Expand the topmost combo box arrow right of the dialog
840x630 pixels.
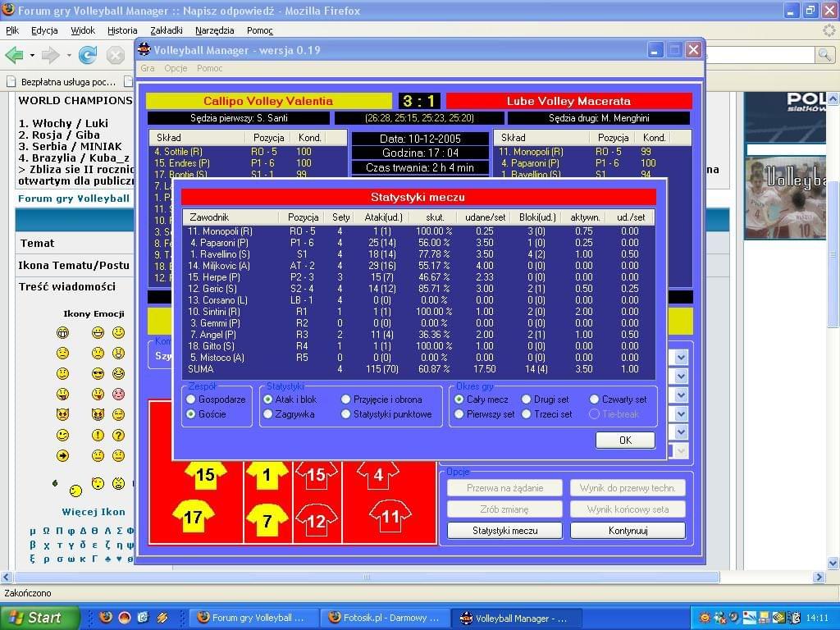[x=681, y=357]
